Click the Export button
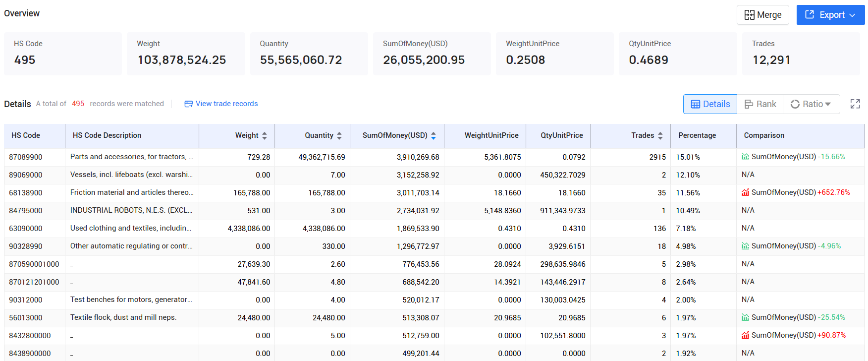Viewport: 868px width, 361px height. [x=830, y=15]
